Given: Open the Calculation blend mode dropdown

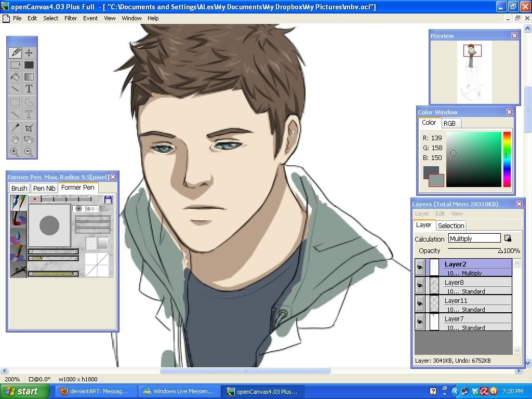Looking at the screenshot, I should coord(474,238).
